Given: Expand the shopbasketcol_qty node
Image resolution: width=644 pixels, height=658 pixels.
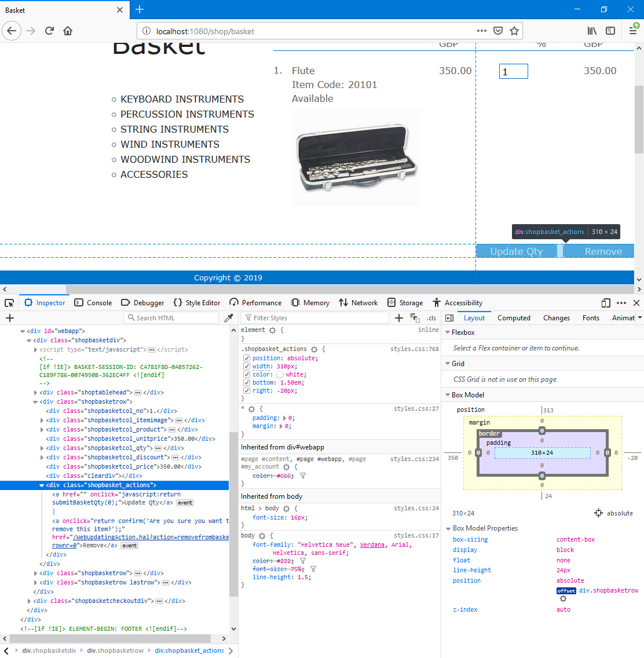Looking at the screenshot, I should pyautogui.click(x=42, y=448).
